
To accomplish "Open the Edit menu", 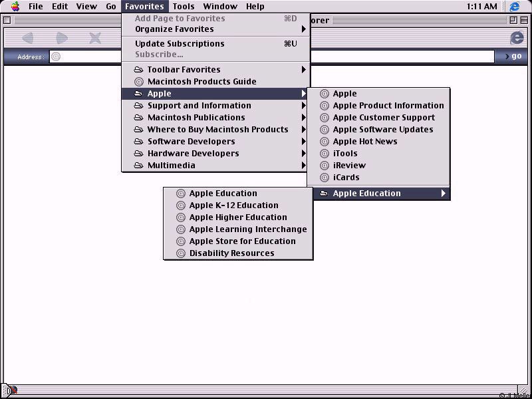I will click(x=60, y=7).
